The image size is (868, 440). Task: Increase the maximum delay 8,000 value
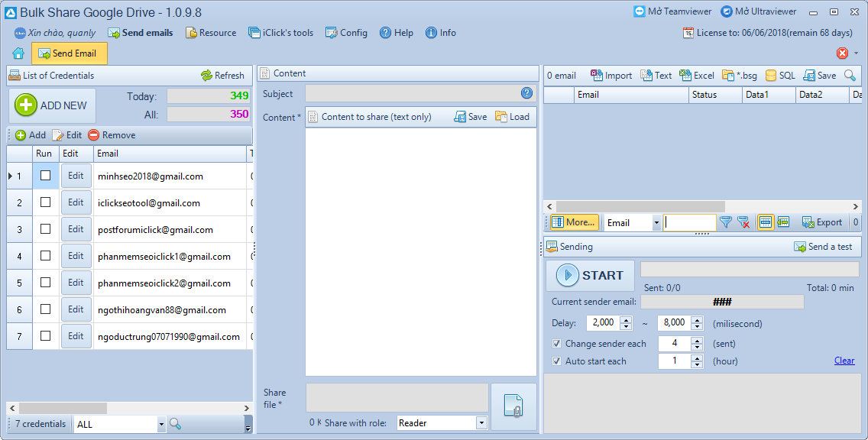(698, 319)
